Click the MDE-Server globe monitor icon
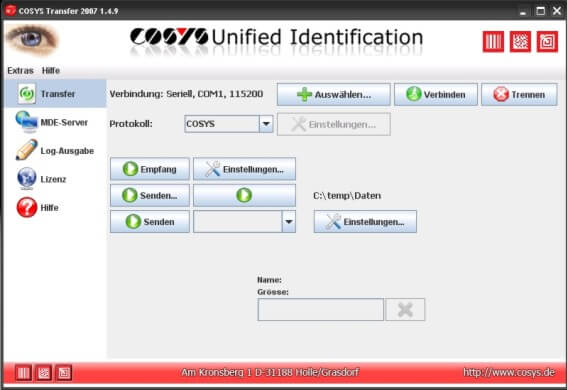567x390 pixels. (x=26, y=122)
